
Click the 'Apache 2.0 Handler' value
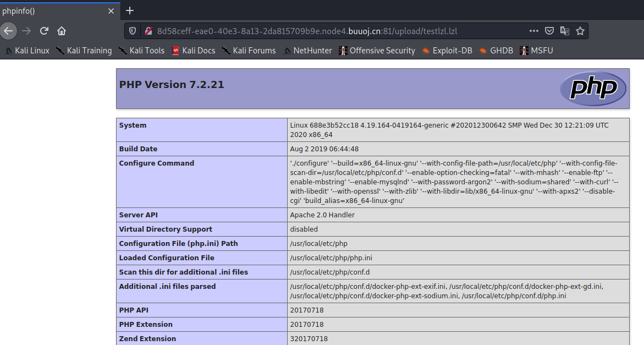coord(322,215)
